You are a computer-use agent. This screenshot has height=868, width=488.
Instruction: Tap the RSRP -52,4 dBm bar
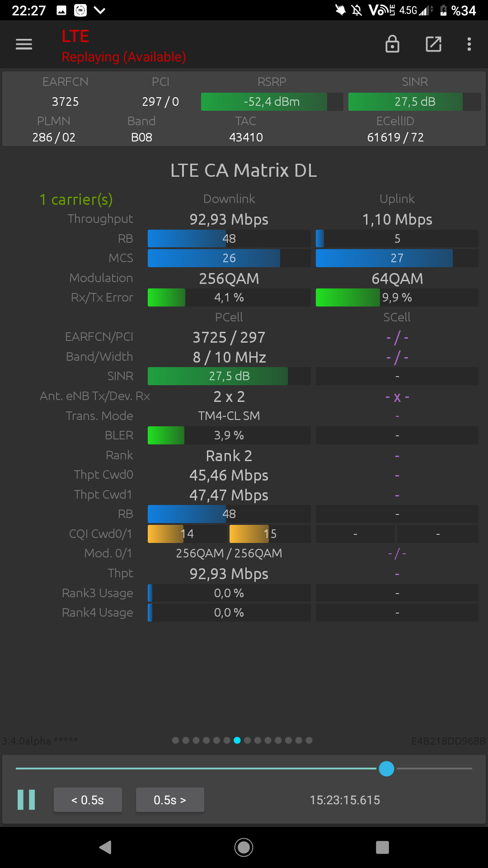(x=272, y=102)
